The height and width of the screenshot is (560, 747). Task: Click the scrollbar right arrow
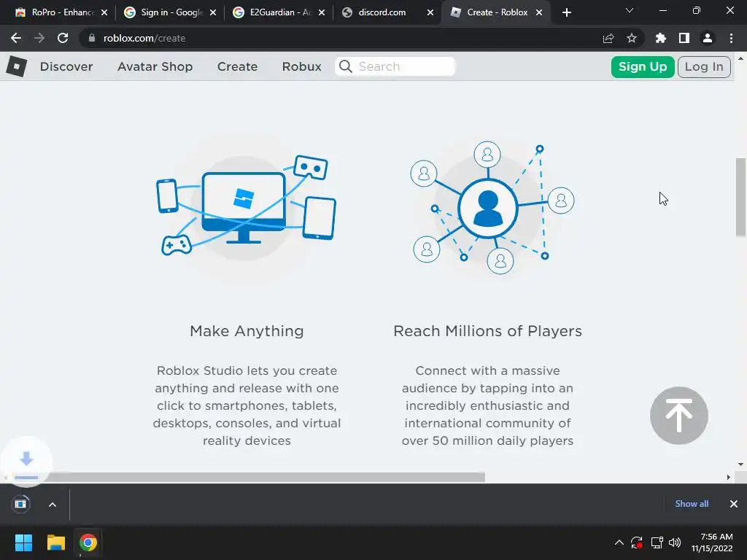(729, 477)
